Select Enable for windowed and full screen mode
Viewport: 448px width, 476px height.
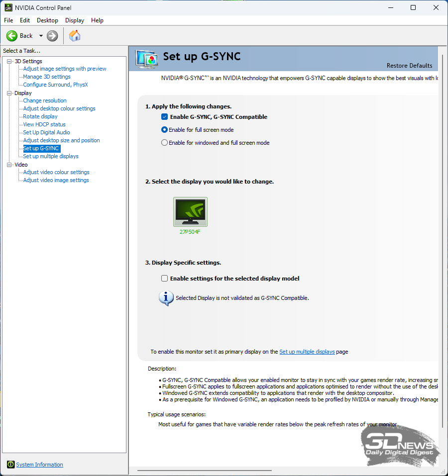tap(164, 143)
